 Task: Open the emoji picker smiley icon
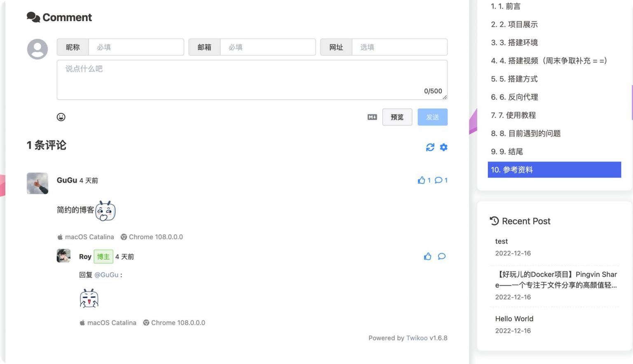tap(61, 117)
